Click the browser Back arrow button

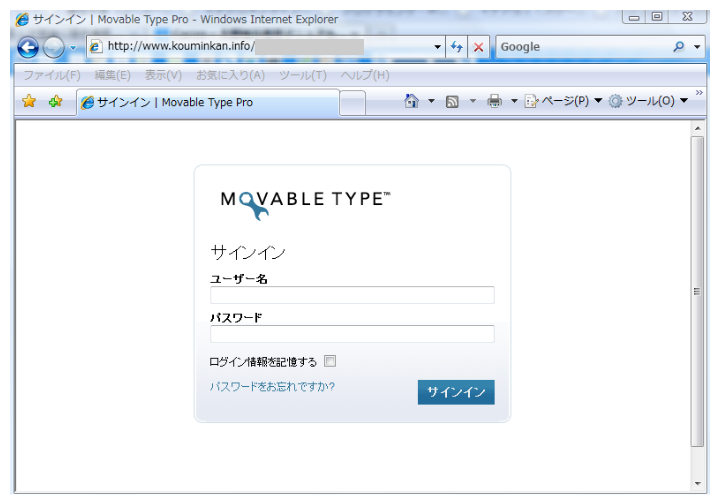[x=28, y=47]
